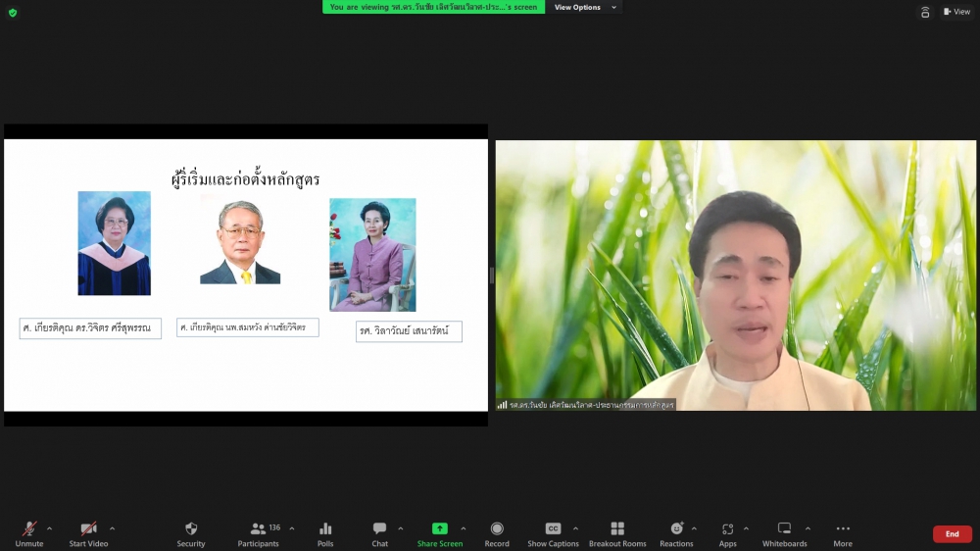Toggle Show Captions
The width and height of the screenshot is (980, 551).
click(553, 533)
